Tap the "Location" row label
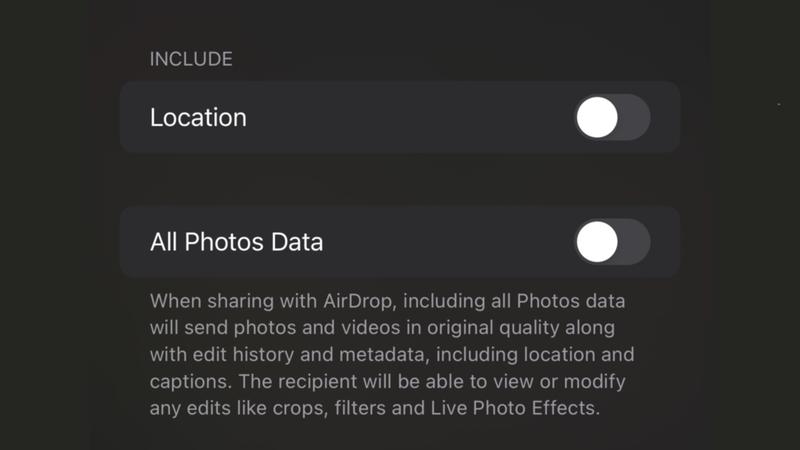 click(198, 118)
